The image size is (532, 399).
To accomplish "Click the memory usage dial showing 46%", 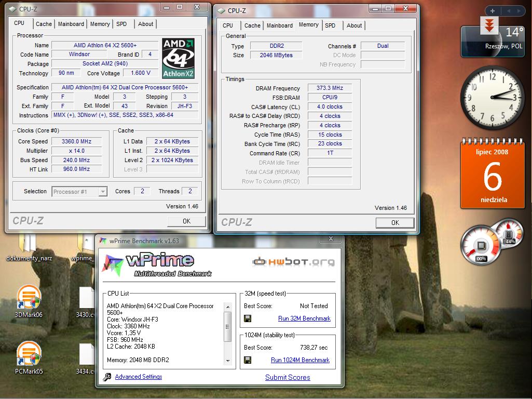I will click(508, 234).
